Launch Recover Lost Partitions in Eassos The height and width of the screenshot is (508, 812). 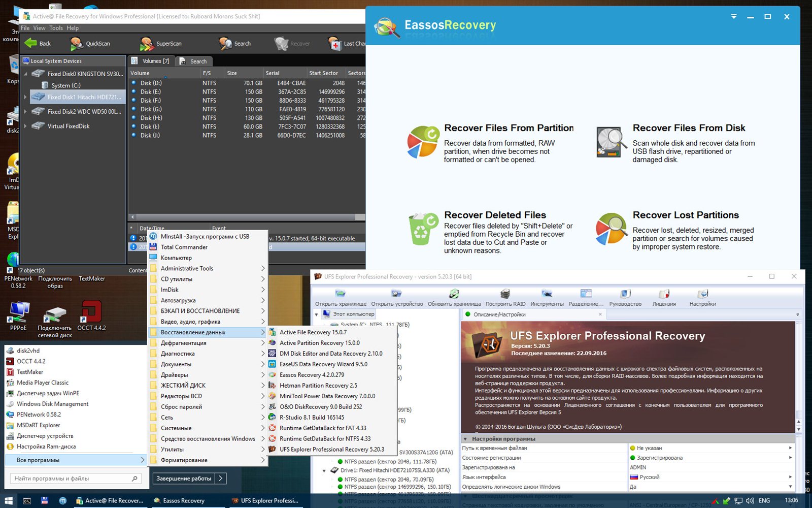[676, 230]
